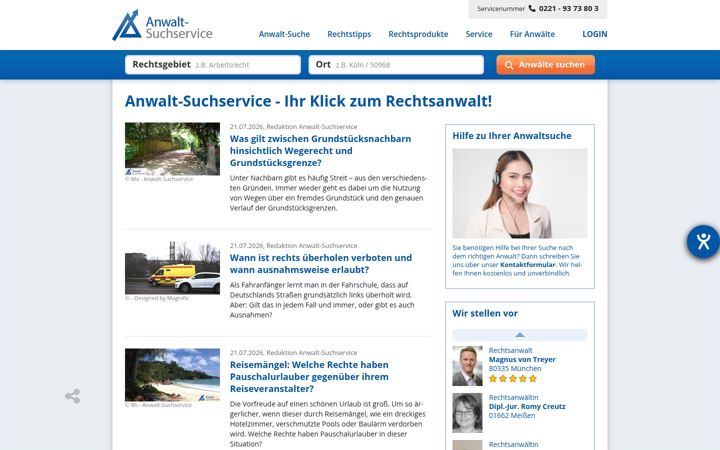Open Dipl.-Jur. Romy Creutz's profile link
Image resolution: width=720 pixels, height=450 pixels.
[527, 406]
